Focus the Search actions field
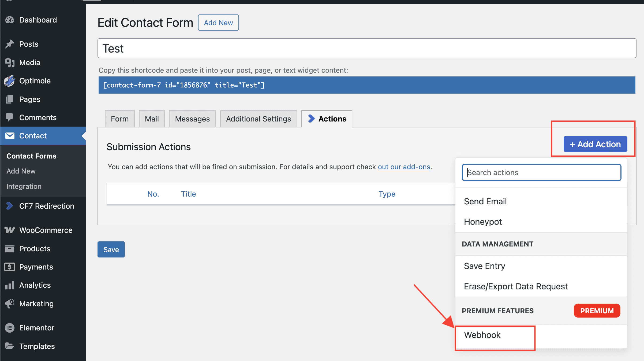The width and height of the screenshot is (644, 361). click(x=541, y=172)
